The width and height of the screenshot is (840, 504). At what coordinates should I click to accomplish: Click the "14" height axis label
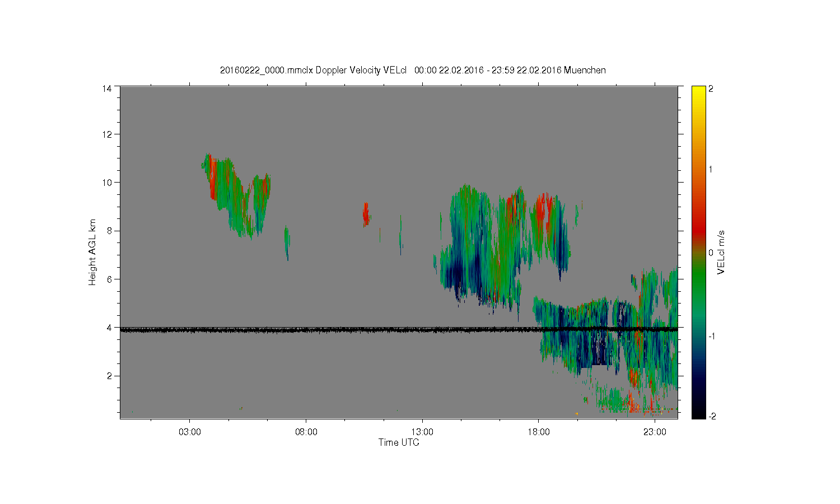tap(106, 88)
